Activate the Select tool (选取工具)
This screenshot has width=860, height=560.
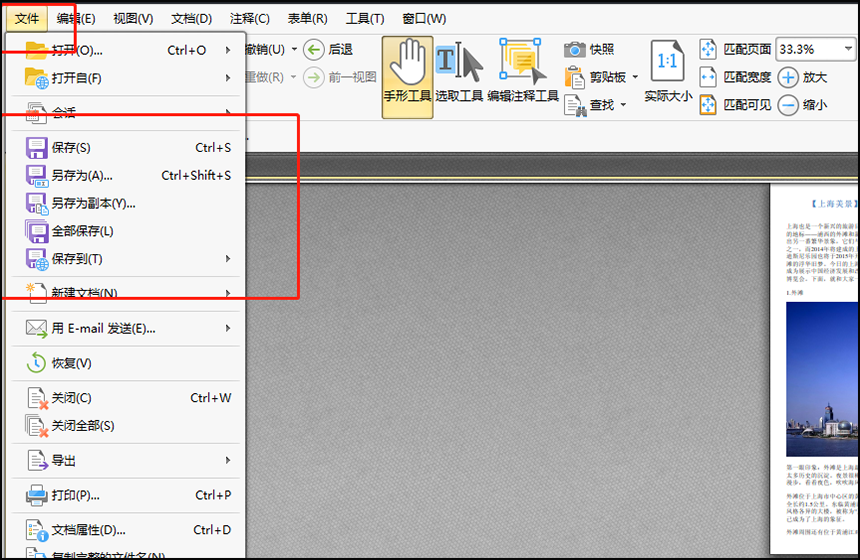click(458, 76)
